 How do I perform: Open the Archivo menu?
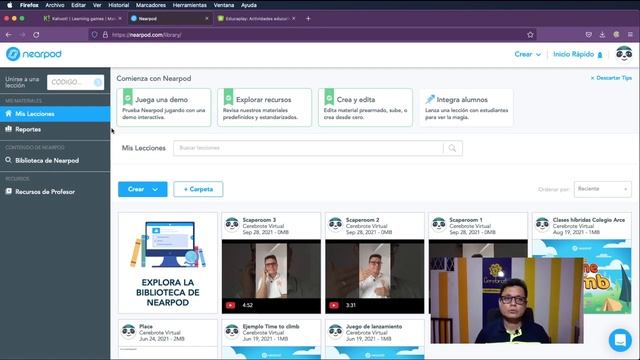pyautogui.click(x=55, y=5)
